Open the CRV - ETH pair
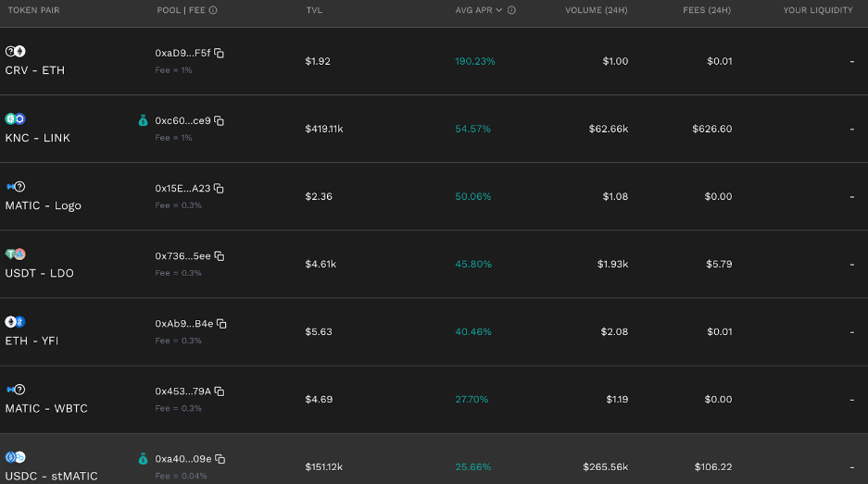Viewport: 868px width, 484px height. tap(35, 70)
